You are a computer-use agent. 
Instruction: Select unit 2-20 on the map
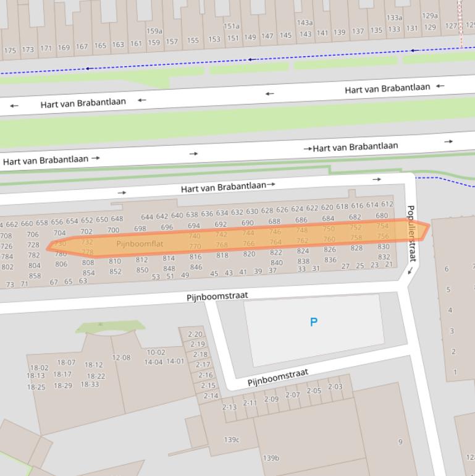tap(195, 334)
